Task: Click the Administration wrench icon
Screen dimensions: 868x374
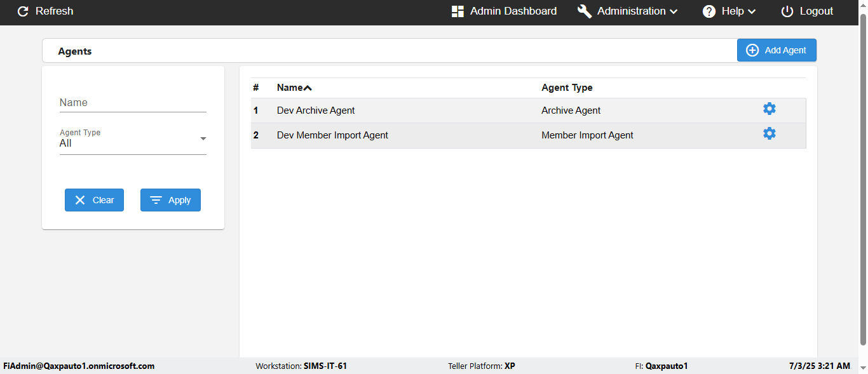Action: point(585,11)
